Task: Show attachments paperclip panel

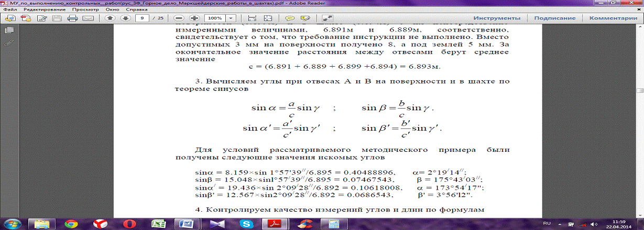Action: pyautogui.click(x=9, y=44)
